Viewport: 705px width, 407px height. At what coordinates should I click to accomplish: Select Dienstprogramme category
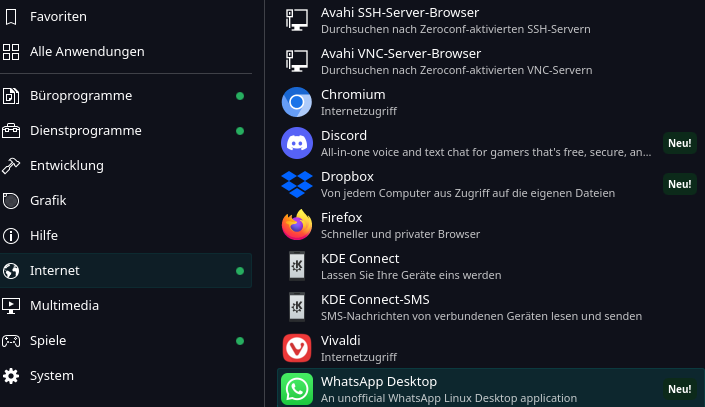tap(85, 131)
